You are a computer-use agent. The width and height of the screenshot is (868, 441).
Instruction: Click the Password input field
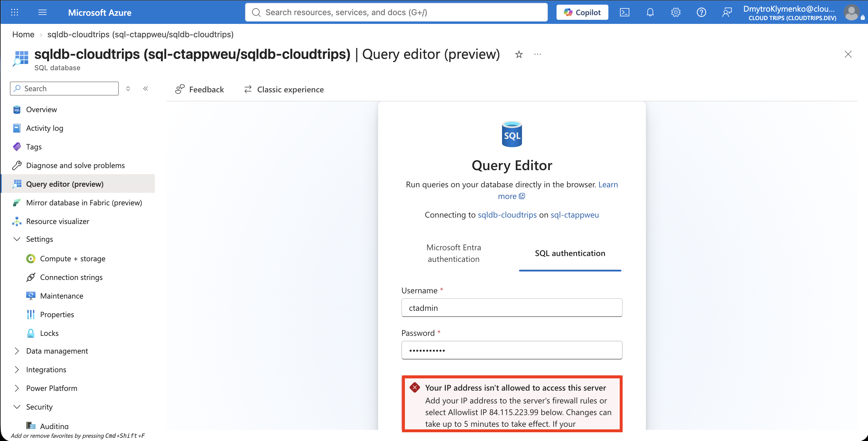pyautogui.click(x=511, y=350)
